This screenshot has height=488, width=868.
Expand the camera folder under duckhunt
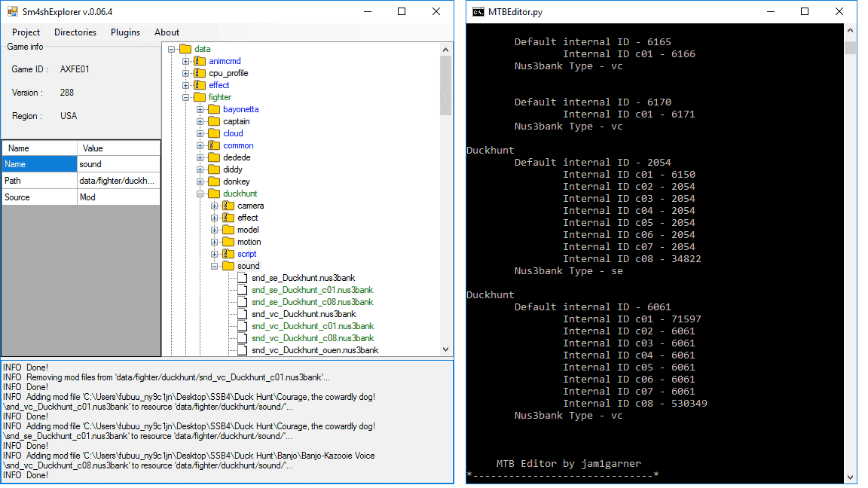tap(215, 206)
